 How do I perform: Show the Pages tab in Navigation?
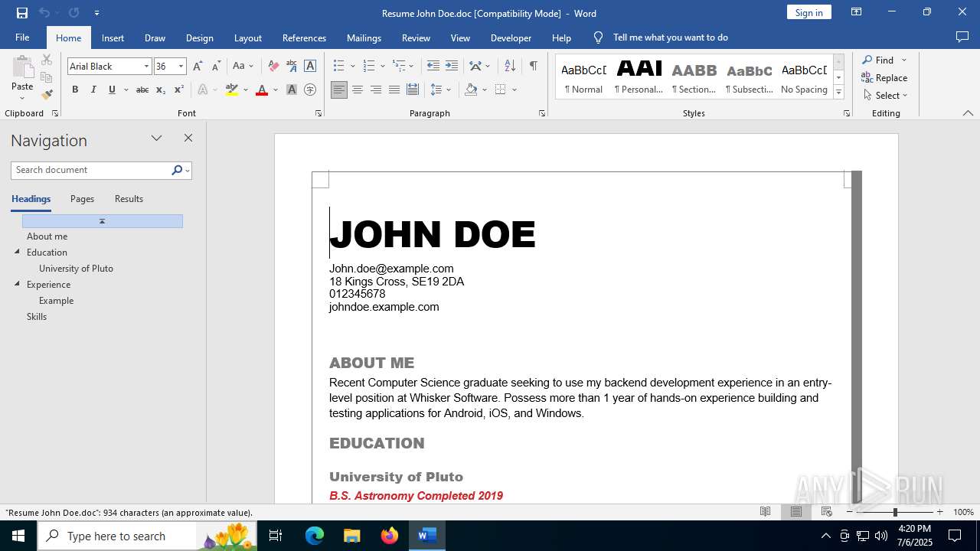point(82,199)
